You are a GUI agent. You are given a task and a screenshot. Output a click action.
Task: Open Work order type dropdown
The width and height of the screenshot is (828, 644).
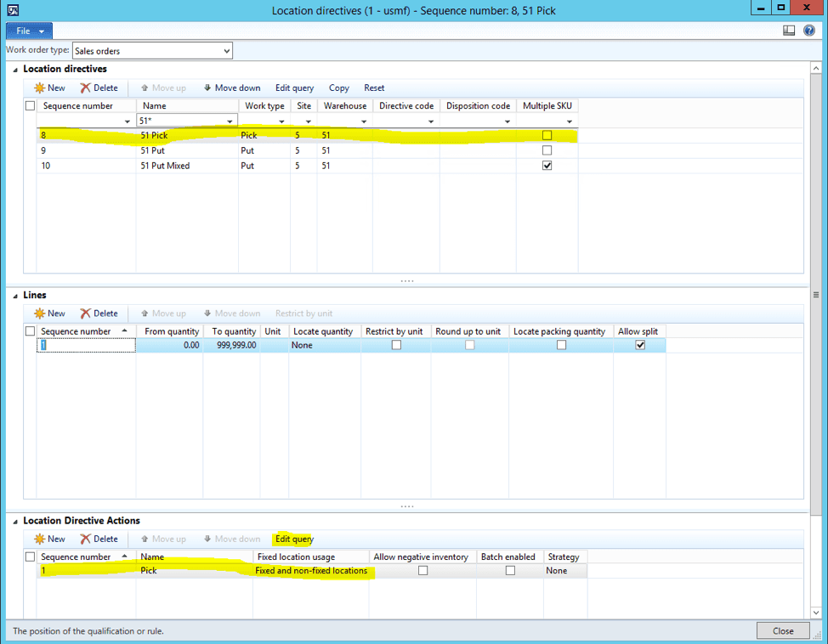(226, 51)
